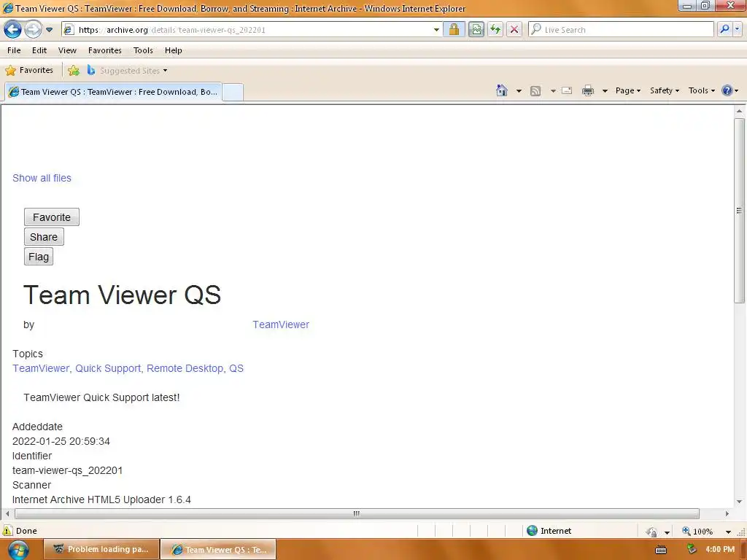Click the blue Help question icon

coord(727,90)
